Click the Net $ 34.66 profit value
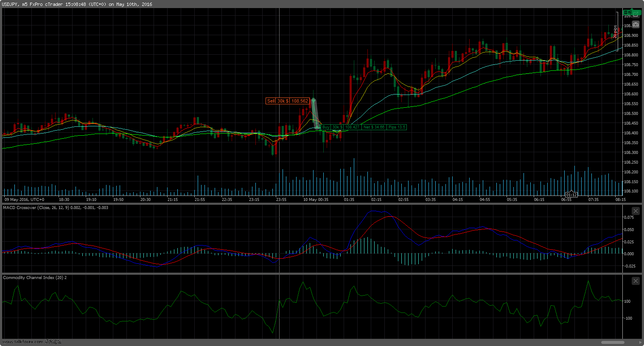 point(374,127)
